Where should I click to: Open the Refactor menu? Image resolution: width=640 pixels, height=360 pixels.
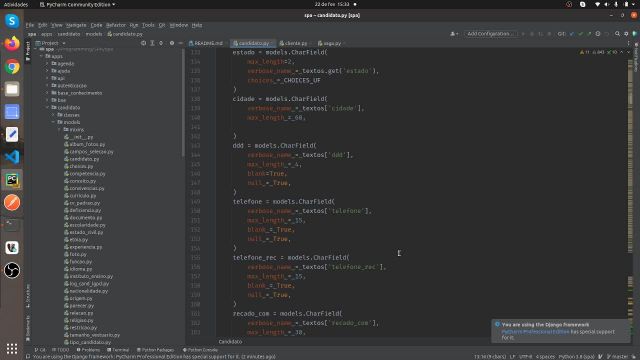click(x=116, y=25)
